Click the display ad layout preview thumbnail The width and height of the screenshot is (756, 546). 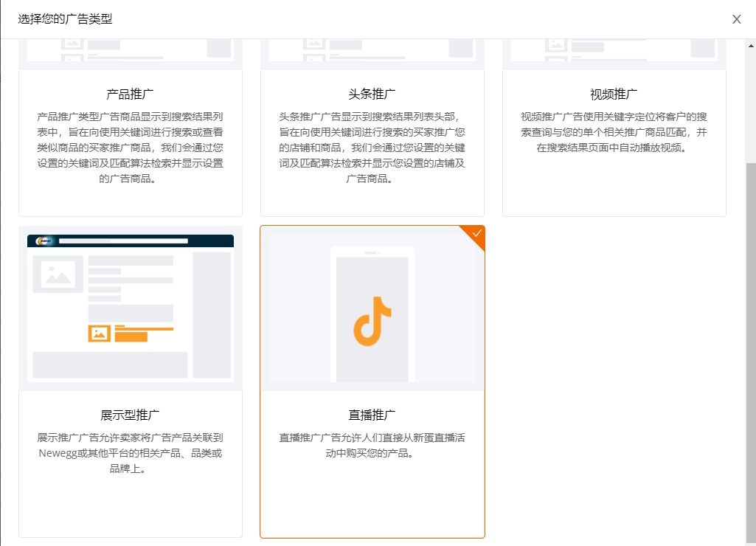click(x=130, y=308)
